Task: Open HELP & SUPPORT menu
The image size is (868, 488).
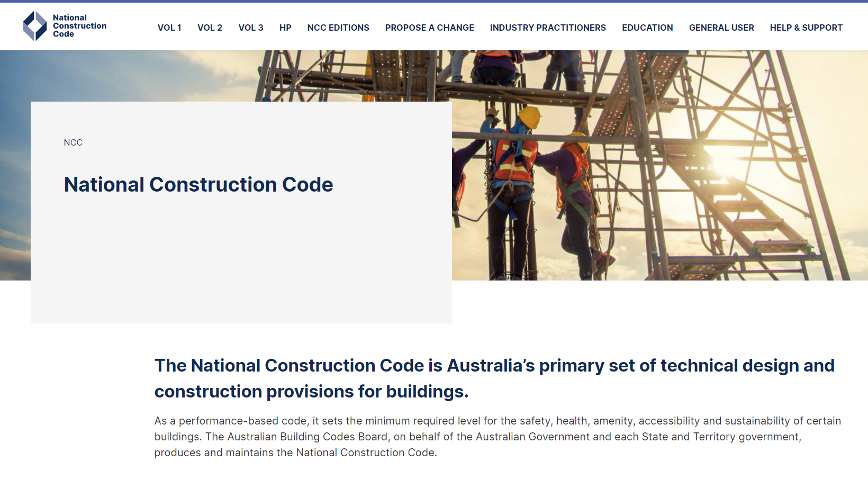Action: click(x=806, y=28)
